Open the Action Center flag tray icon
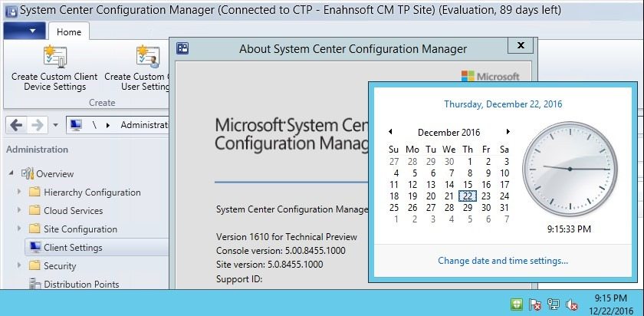The width and height of the screenshot is (644, 316). [535, 304]
